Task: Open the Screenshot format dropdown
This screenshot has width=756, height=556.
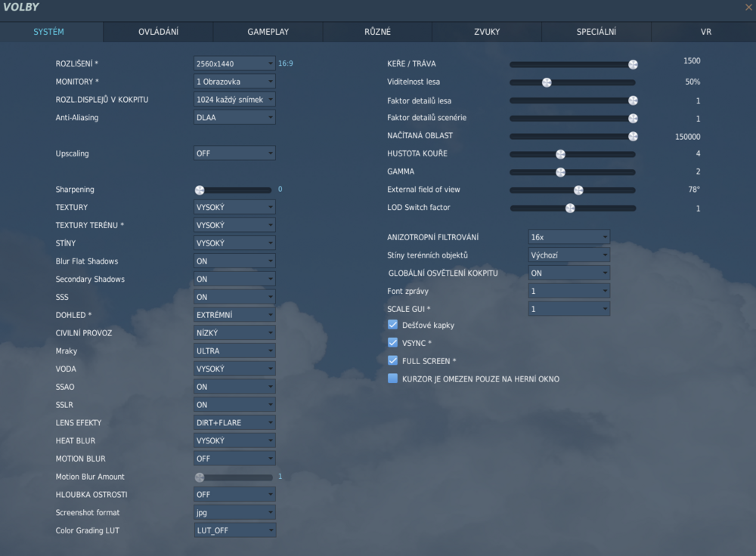Action: 234,512
